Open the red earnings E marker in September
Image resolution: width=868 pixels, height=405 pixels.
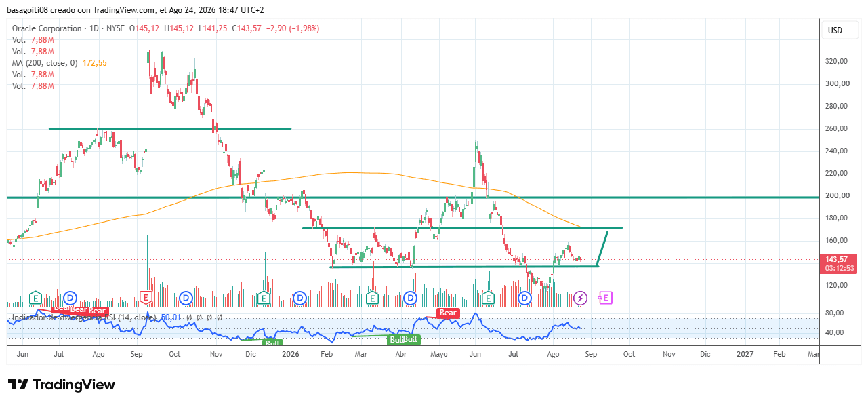(146, 297)
